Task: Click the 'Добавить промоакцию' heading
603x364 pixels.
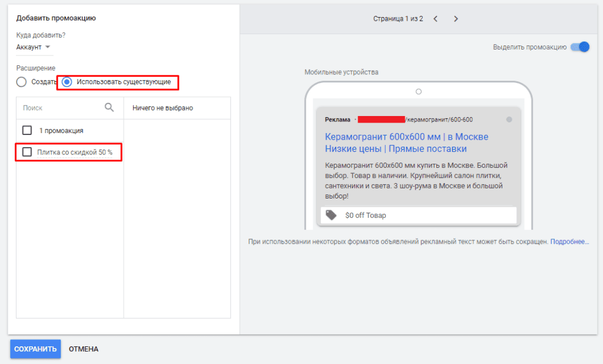Action: [56, 18]
